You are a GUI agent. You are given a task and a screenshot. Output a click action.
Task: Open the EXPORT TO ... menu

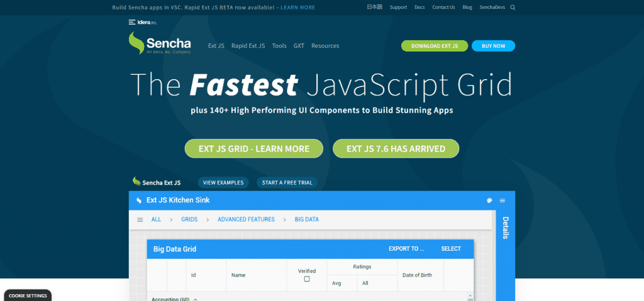coord(406,249)
